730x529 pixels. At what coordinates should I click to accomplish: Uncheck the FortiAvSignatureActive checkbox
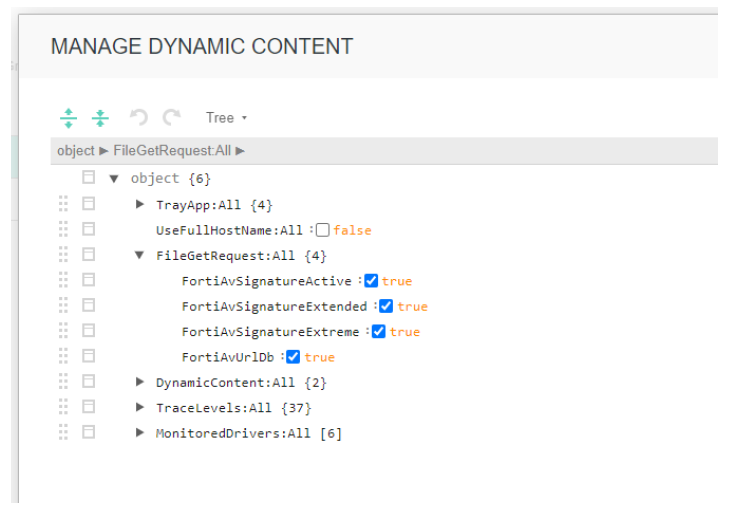click(x=371, y=281)
